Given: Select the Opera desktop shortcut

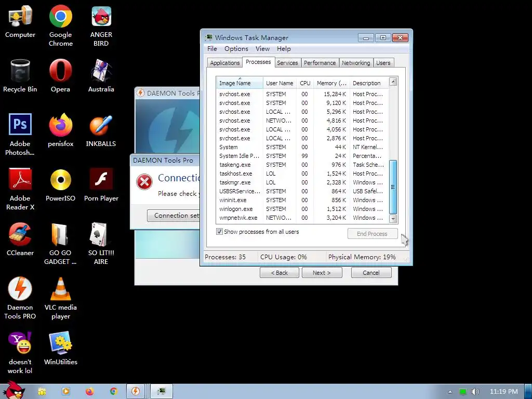Looking at the screenshot, I should (60, 76).
